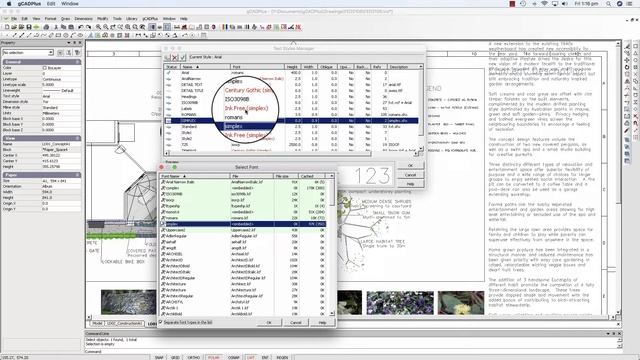Open the Apple menu
Image resolution: width=640 pixels, height=360 pixels.
click(9, 4)
